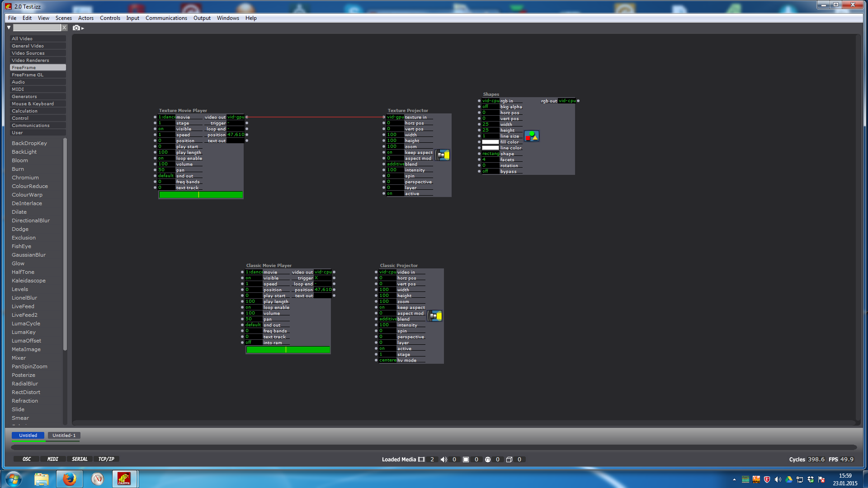Click the Isadora icon in the title bar
The image size is (868, 488).
(x=8, y=6)
